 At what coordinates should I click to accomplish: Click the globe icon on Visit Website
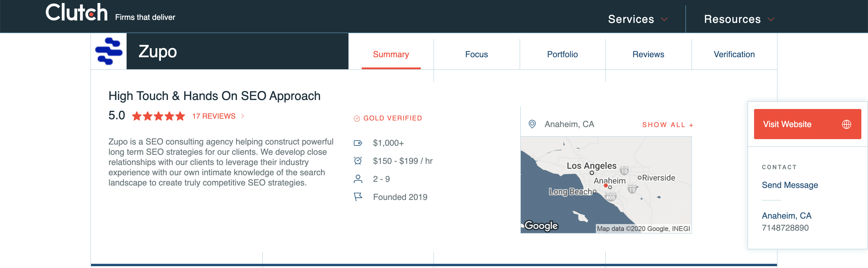(846, 124)
